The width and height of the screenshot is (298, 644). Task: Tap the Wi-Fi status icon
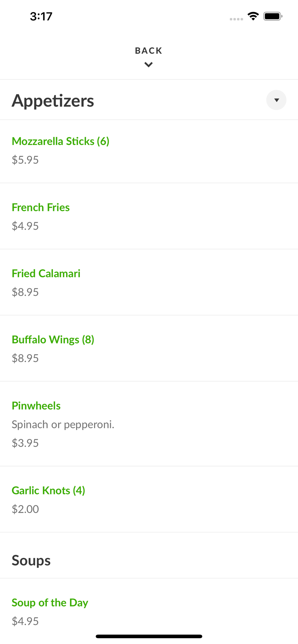point(253,16)
